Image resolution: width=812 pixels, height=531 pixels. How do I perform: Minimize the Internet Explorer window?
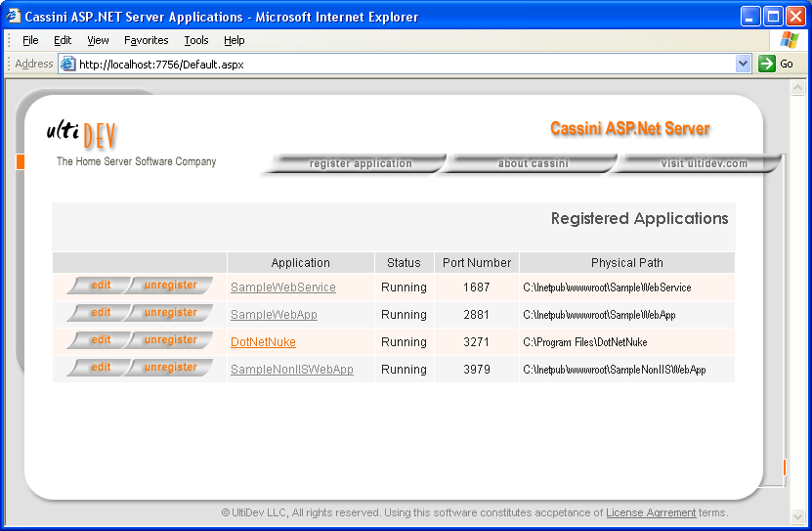[x=750, y=17]
